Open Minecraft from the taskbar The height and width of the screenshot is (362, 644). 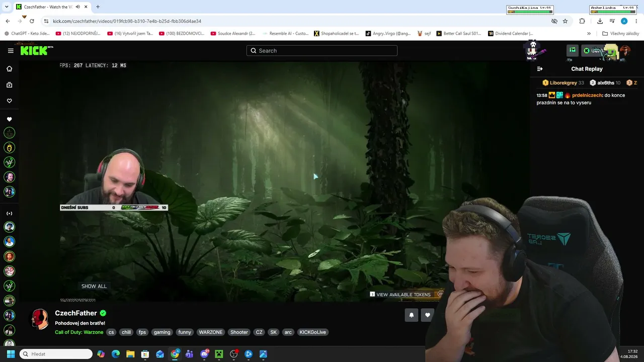click(219, 354)
